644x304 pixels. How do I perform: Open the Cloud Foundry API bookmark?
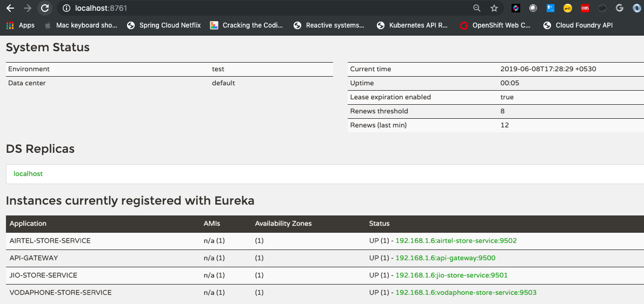pyautogui.click(x=578, y=25)
